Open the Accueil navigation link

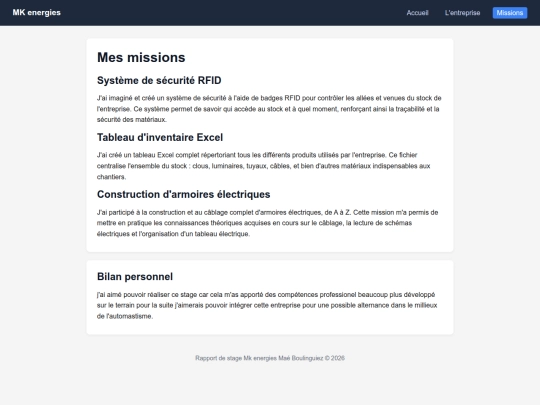tap(417, 13)
